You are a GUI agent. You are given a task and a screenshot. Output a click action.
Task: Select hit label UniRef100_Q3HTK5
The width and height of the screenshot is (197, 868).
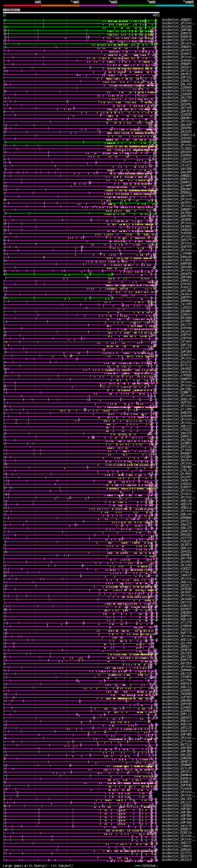177,247
